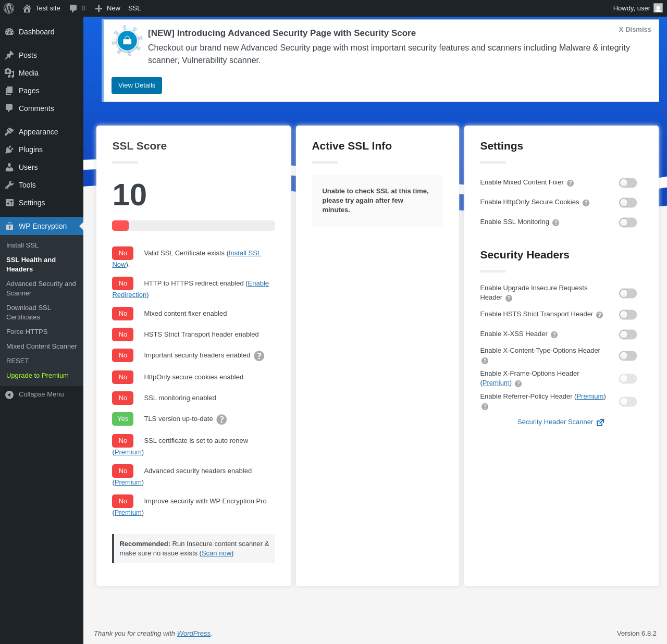Screen dimensions: 667x644
Task: Dismiss the Advanced Security notice
Action: (635, 30)
